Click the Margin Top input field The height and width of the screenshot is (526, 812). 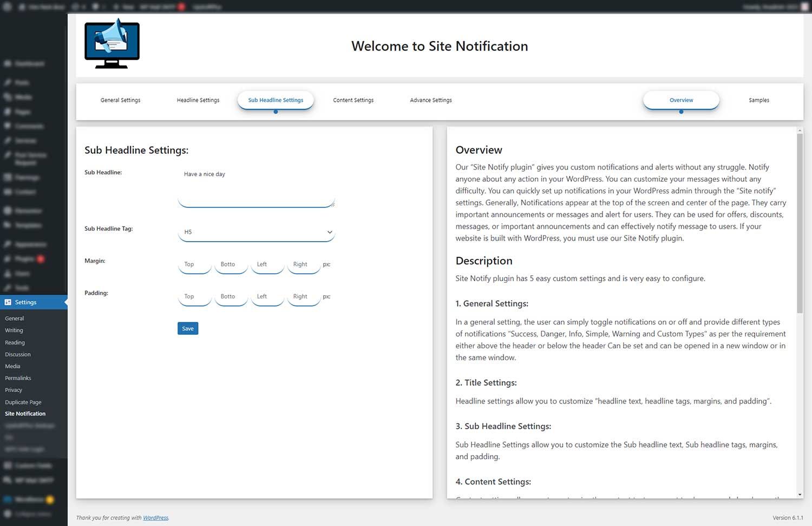tap(194, 264)
